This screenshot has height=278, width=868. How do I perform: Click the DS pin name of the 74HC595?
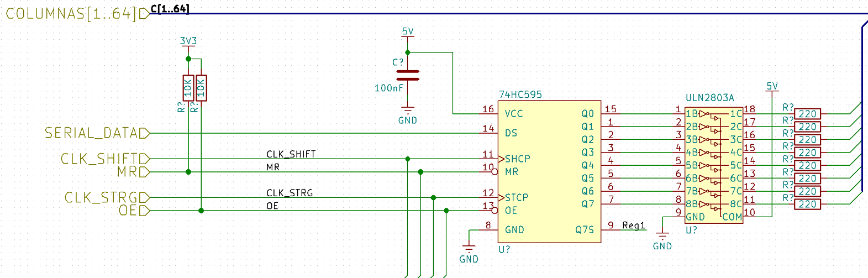click(511, 133)
